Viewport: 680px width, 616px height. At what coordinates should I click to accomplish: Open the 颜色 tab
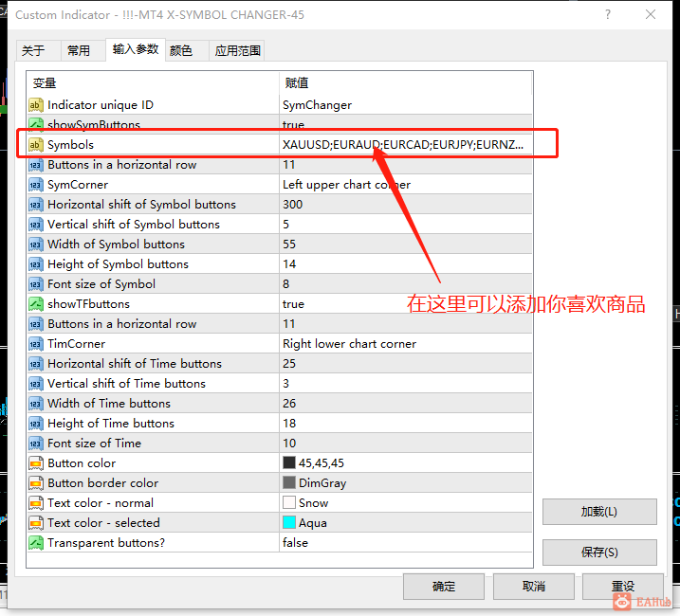pyautogui.click(x=187, y=51)
